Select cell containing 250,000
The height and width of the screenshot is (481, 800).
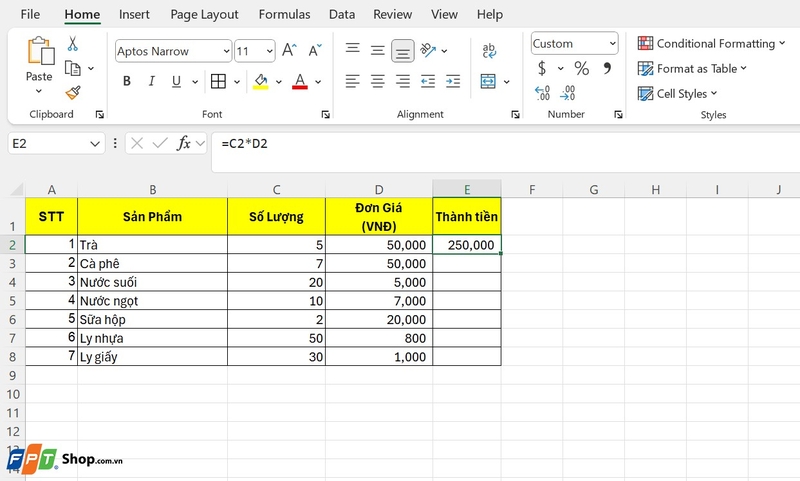coord(467,245)
